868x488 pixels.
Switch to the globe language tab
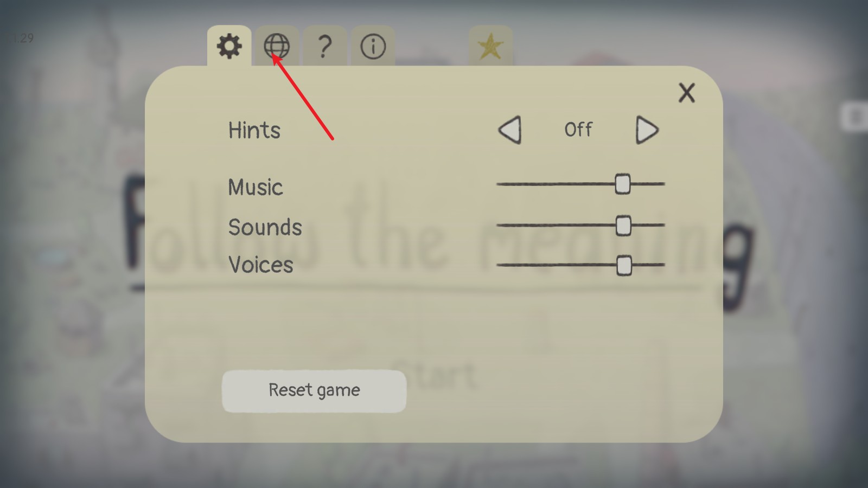point(277,46)
